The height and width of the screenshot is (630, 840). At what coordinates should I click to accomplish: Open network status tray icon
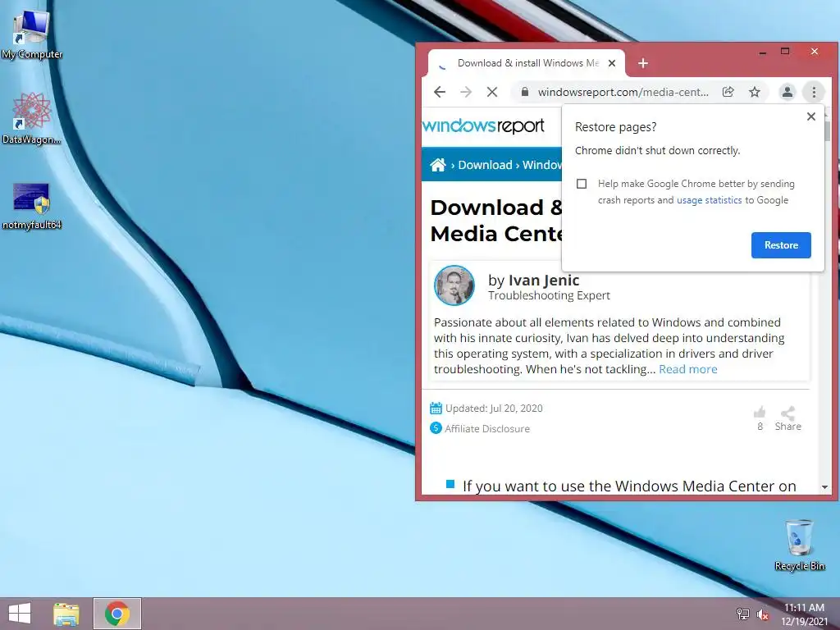pos(742,614)
